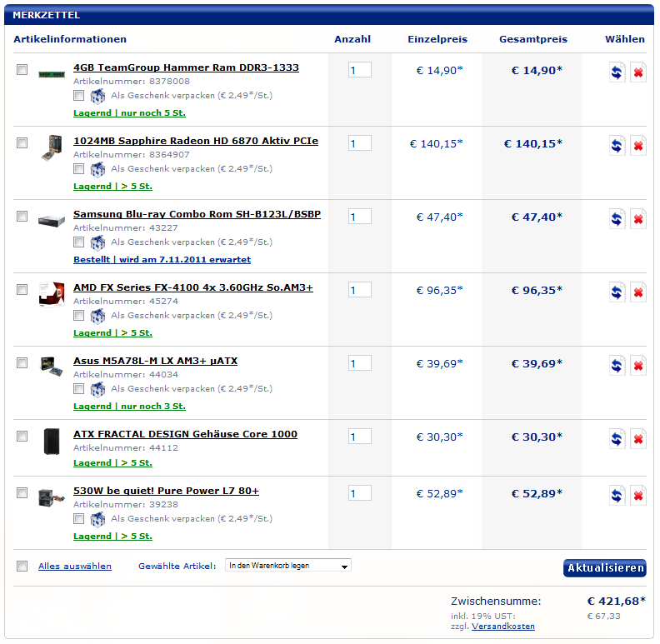Click 'Bestellt | wird am 7.11.2011 erwartet' link

click(162, 260)
